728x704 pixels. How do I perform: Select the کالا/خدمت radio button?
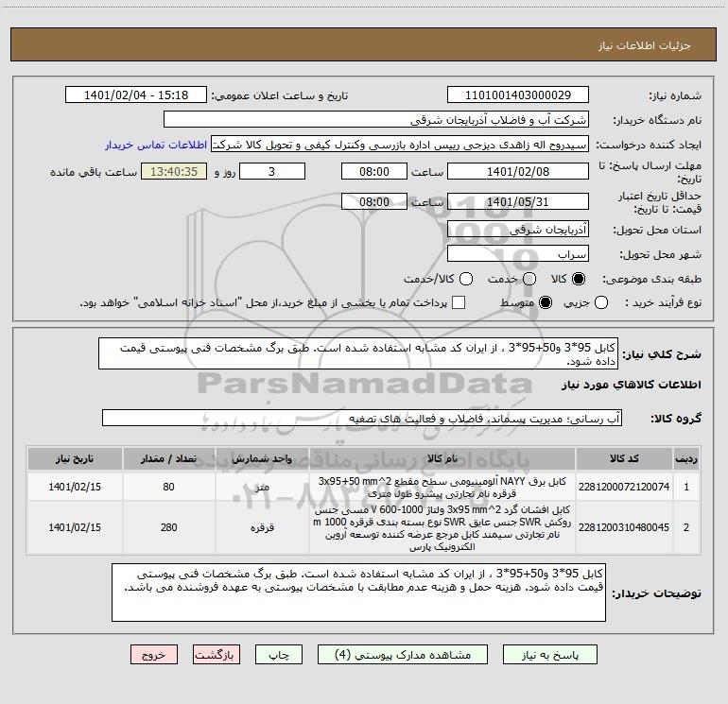[466, 279]
